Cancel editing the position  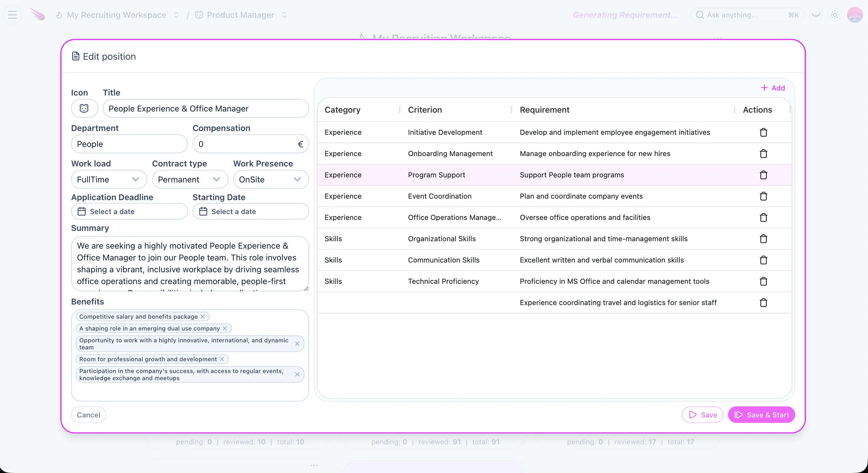[88, 414]
